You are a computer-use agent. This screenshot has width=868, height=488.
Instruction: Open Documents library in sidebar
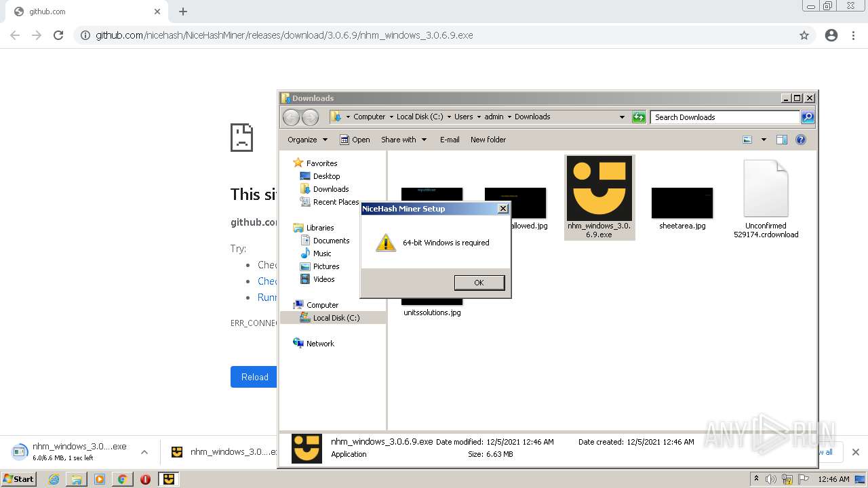[x=331, y=241]
